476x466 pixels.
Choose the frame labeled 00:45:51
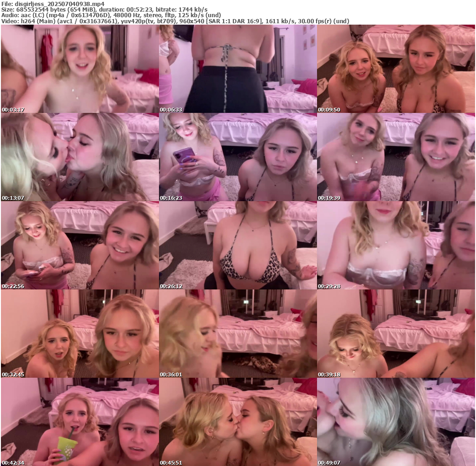238,422
